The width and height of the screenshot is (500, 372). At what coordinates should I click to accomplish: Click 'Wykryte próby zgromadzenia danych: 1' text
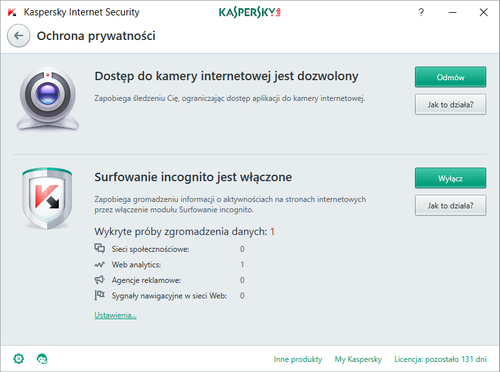(x=184, y=231)
